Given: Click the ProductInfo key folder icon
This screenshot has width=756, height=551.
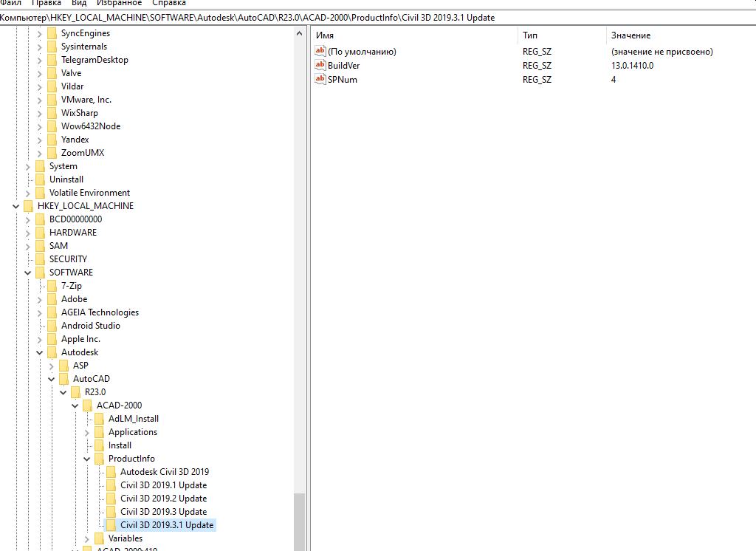Looking at the screenshot, I should tap(100, 459).
